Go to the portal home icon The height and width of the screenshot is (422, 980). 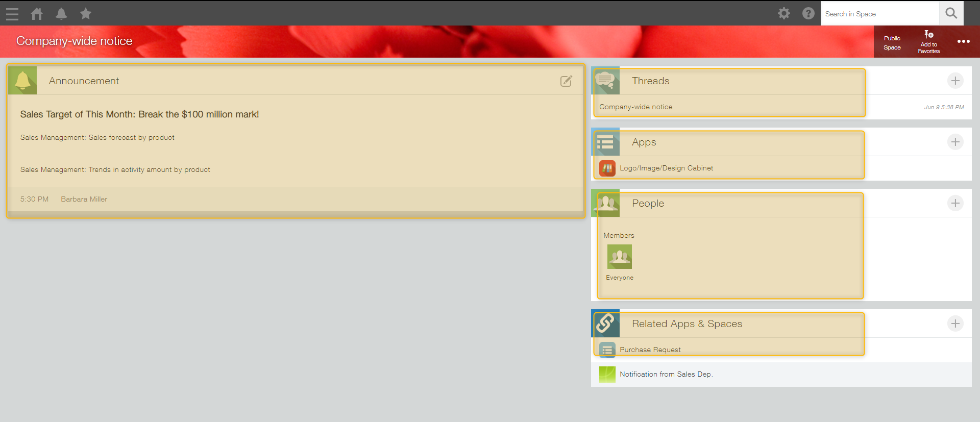click(37, 14)
